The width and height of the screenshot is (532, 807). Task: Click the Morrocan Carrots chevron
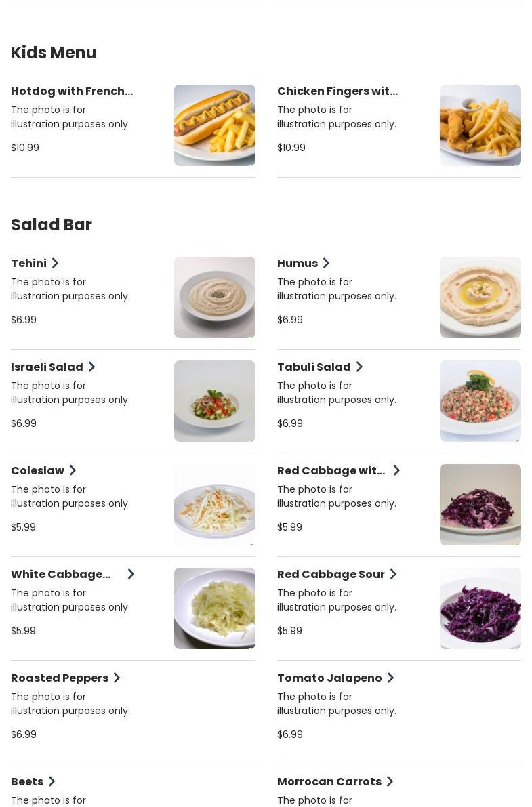tap(390, 781)
